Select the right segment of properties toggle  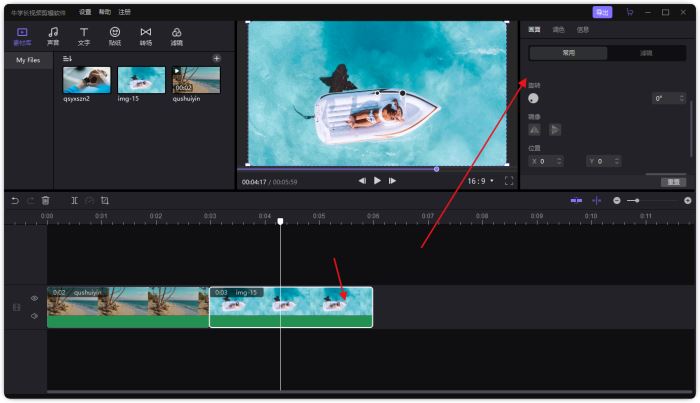point(646,53)
